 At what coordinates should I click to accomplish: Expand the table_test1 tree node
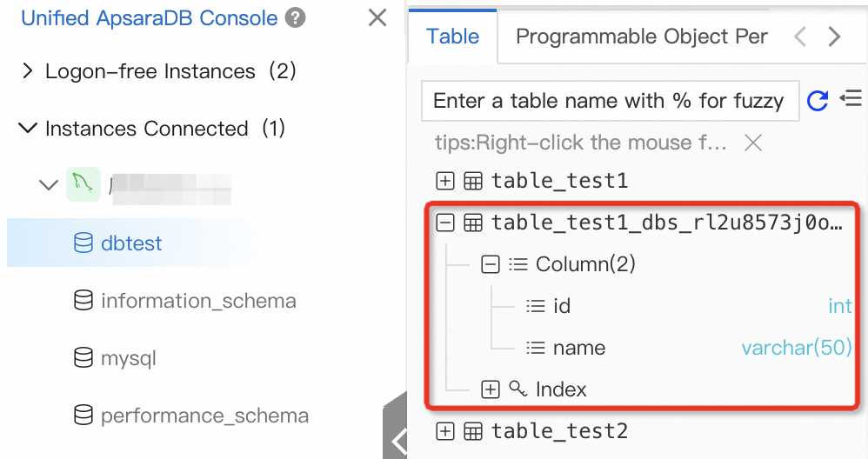tap(445, 181)
